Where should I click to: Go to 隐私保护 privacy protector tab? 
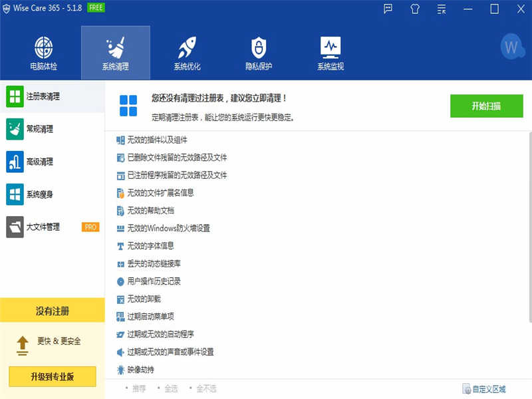pyautogui.click(x=259, y=53)
